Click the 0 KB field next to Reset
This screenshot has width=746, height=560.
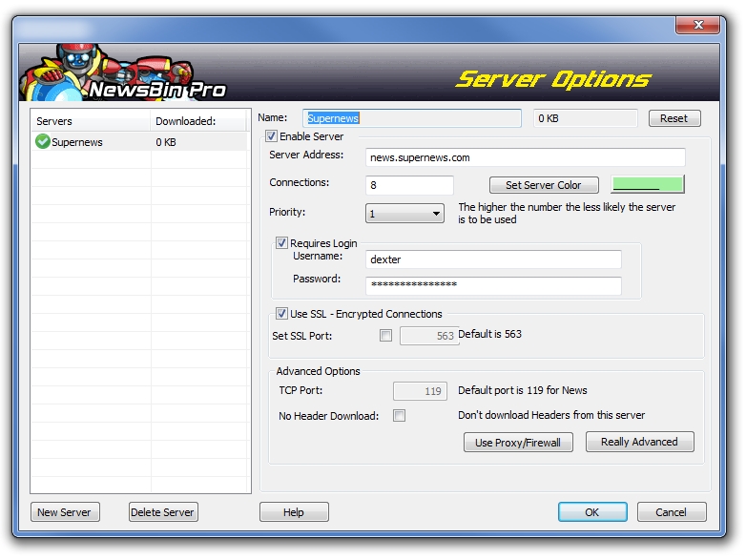pyautogui.click(x=585, y=118)
